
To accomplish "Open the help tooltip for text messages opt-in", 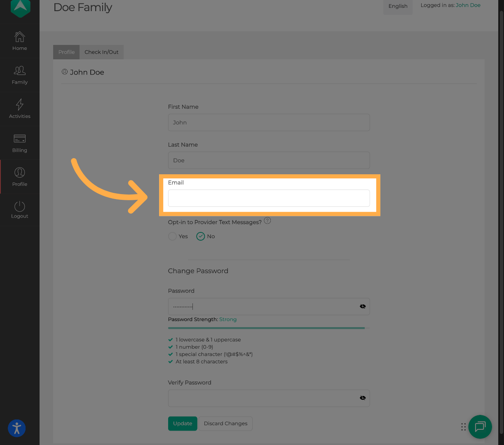I will click(x=267, y=220).
